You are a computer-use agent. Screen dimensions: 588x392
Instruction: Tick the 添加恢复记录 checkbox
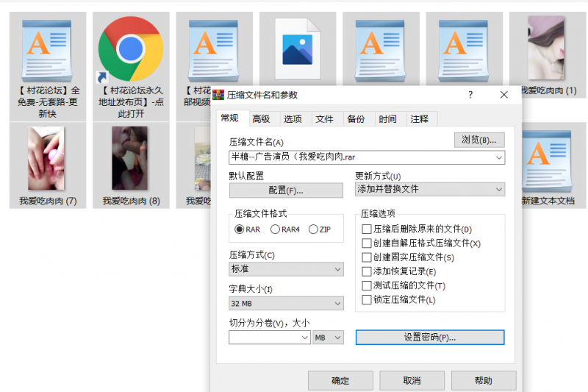367,271
